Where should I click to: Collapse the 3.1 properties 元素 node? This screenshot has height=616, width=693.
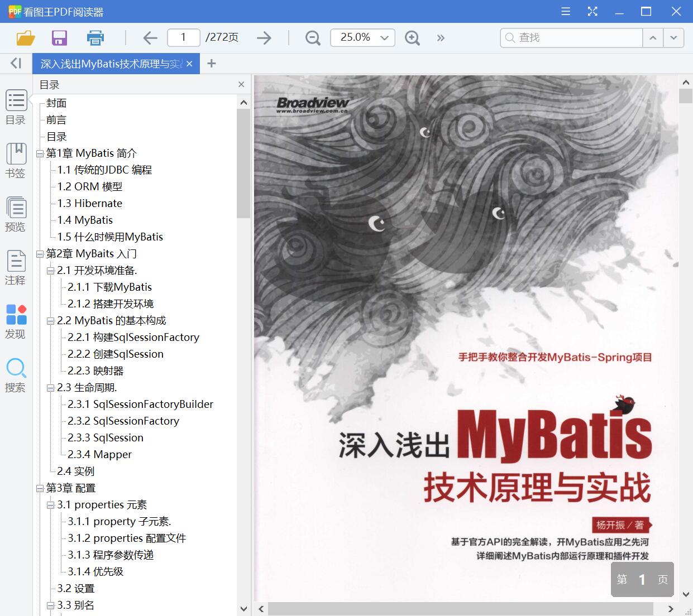coord(51,505)
